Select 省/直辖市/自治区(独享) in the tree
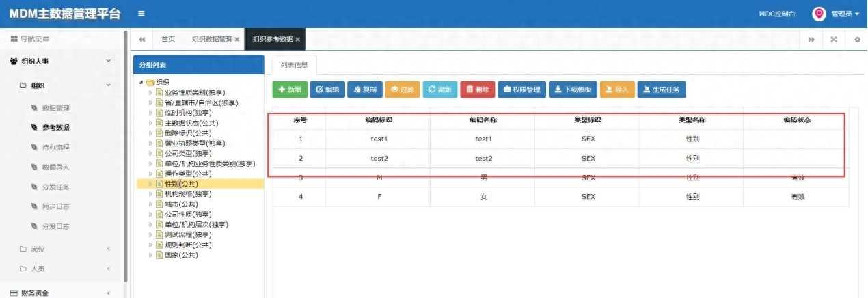Screen dimensions: 868x298 (202, 103)
